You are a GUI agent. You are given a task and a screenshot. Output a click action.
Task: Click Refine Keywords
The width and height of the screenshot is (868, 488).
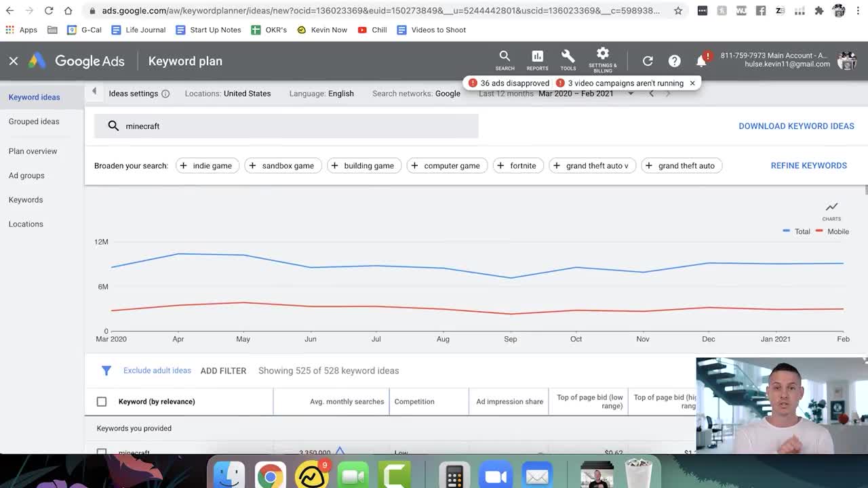[808, 165]
